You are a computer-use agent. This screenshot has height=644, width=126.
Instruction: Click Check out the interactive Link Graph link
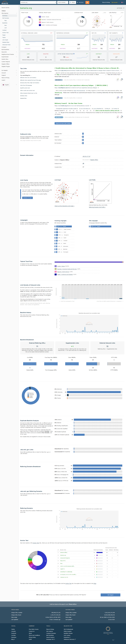[x=64, y=206]
